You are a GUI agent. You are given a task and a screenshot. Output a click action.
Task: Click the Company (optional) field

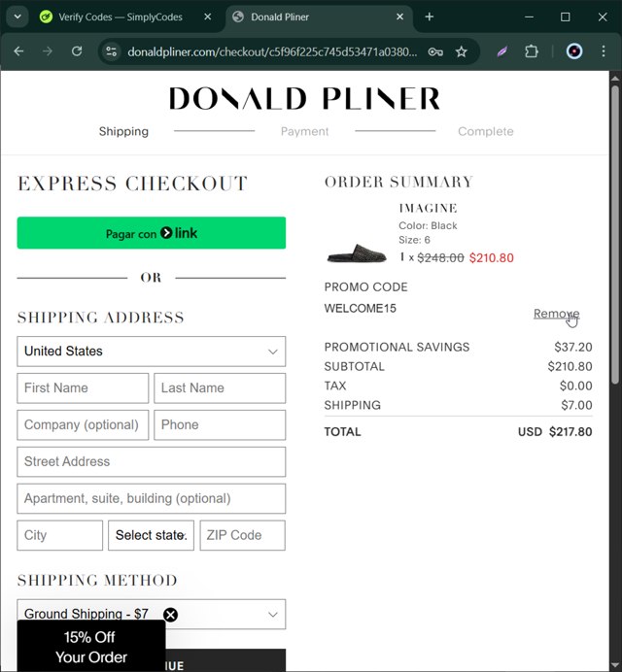pyautogui.click(x=83, y=425)
